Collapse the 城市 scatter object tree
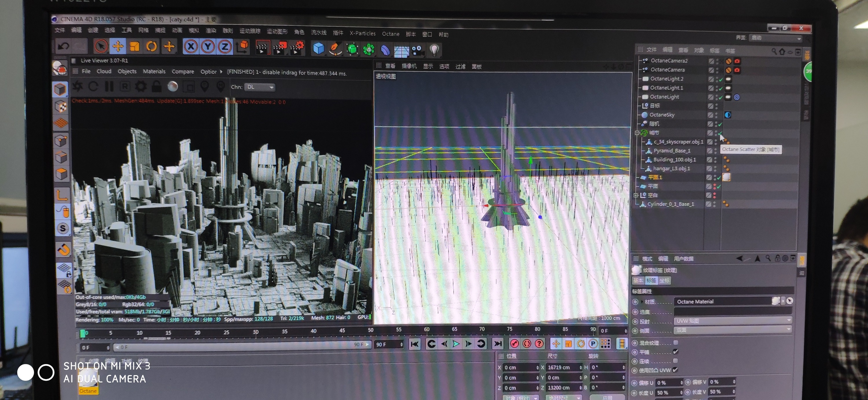The image size is (868, 400). [x=637, y=133]
